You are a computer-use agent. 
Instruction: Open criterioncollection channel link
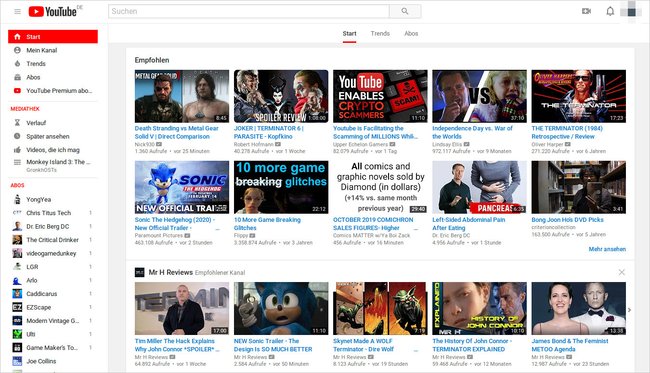pos(553,228)
